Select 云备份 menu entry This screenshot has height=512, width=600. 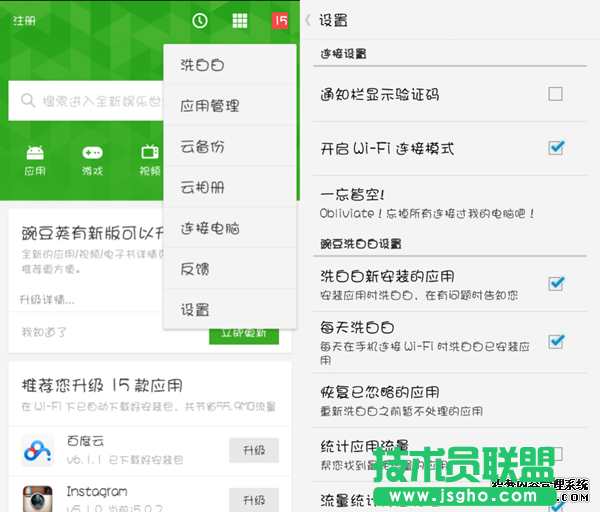coord(230,146)
